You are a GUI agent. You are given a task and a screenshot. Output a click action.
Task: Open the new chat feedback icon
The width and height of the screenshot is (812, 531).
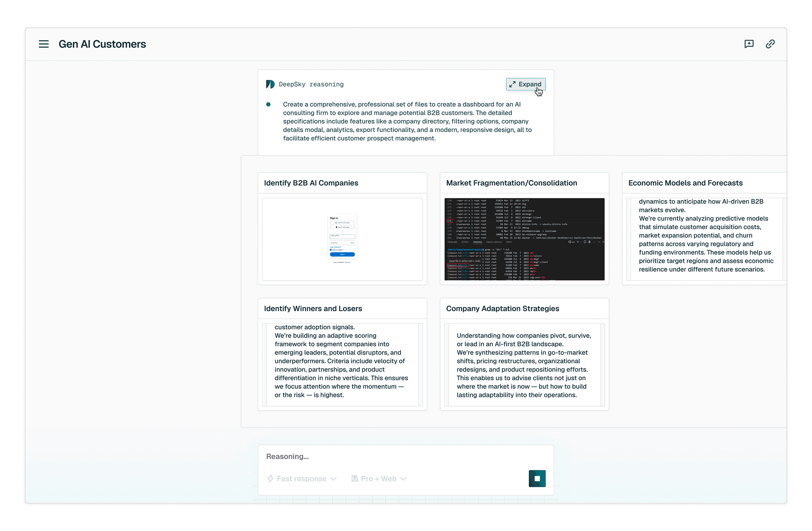point(749,44)
